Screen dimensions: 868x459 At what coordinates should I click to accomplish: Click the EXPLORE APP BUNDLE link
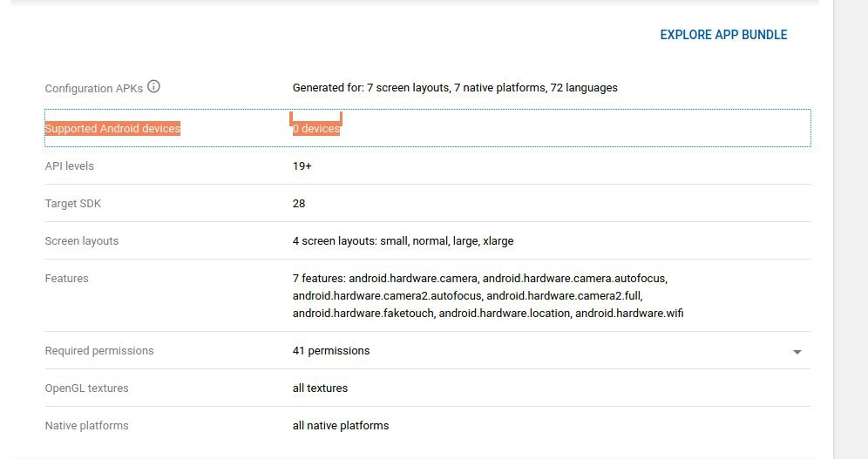(723, 35)
